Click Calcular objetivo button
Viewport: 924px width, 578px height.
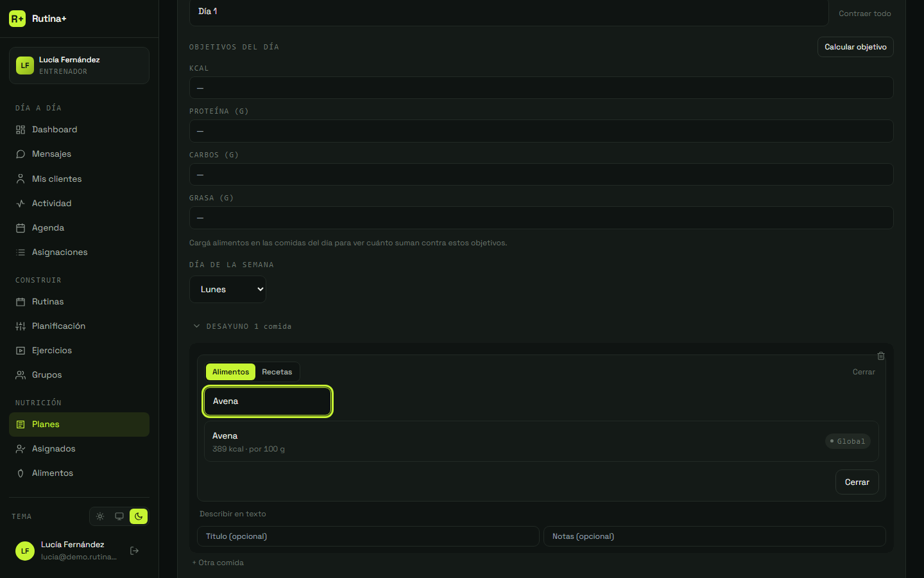click(855, 47)
